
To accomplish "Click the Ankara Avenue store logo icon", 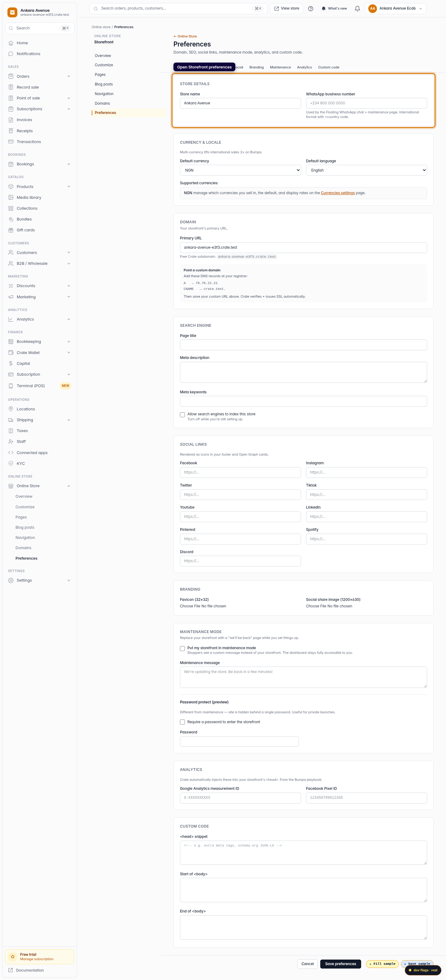I will click(13, 13).
